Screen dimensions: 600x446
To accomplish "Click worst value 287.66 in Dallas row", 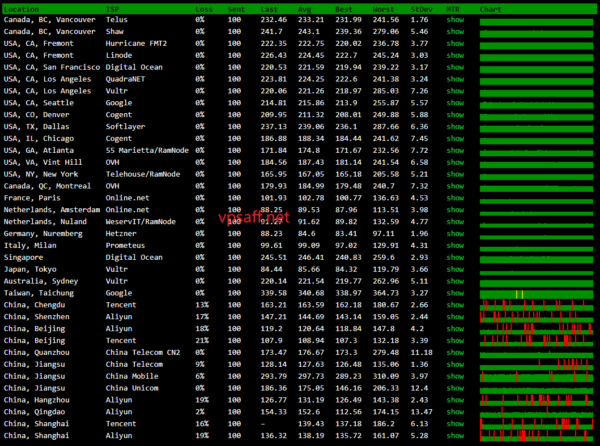I will [x=386, y=126].
